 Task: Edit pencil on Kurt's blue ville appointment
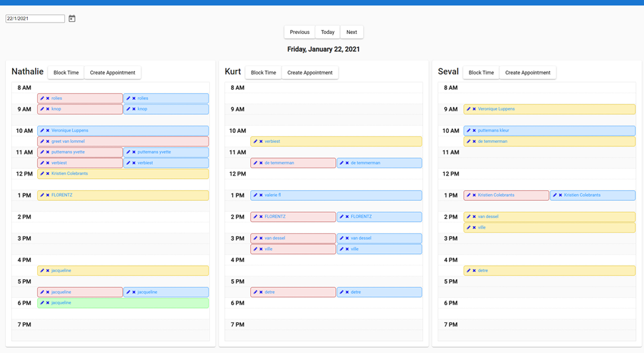341,249
